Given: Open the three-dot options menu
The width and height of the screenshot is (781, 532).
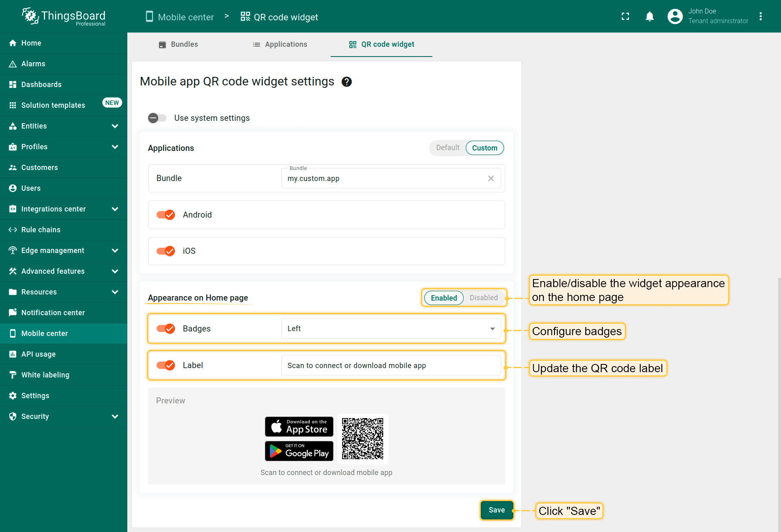Looking at the screenshot, I should pos(760,16).
